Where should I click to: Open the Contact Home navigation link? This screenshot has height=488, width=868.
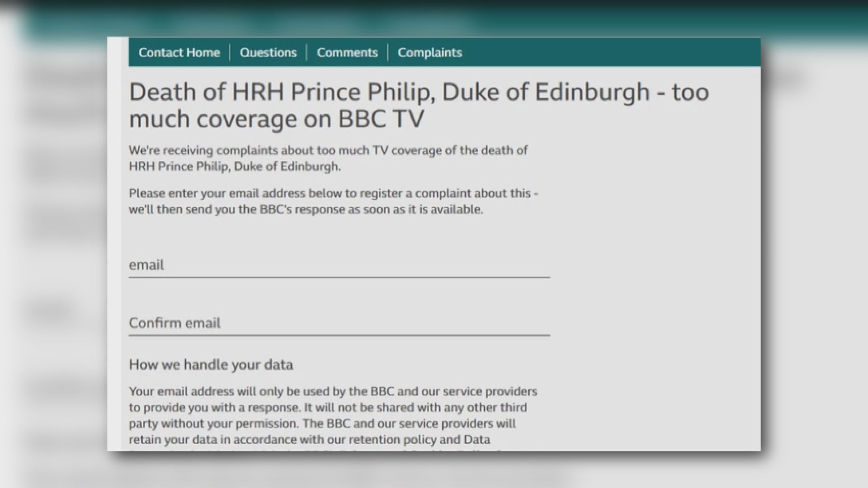179,52
